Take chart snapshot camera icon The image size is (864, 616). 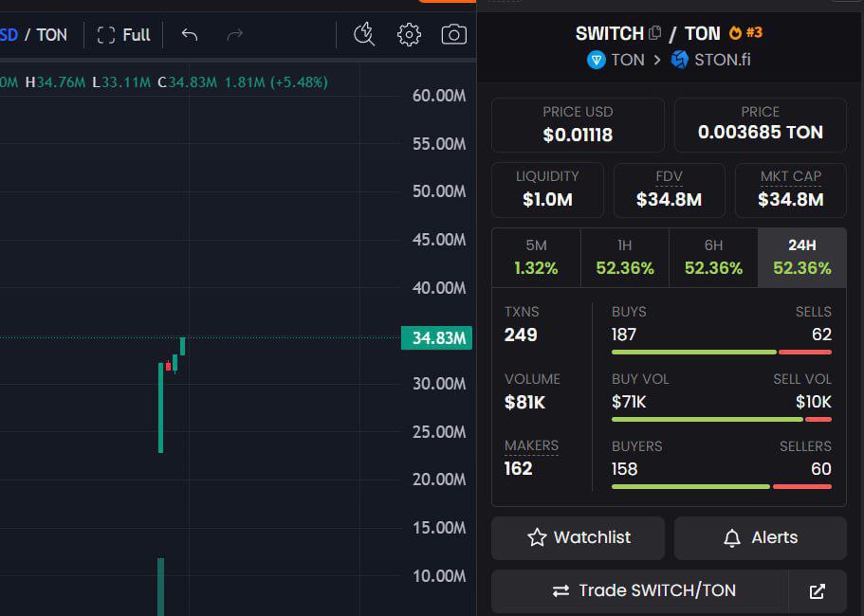click(x=454, y=35)
